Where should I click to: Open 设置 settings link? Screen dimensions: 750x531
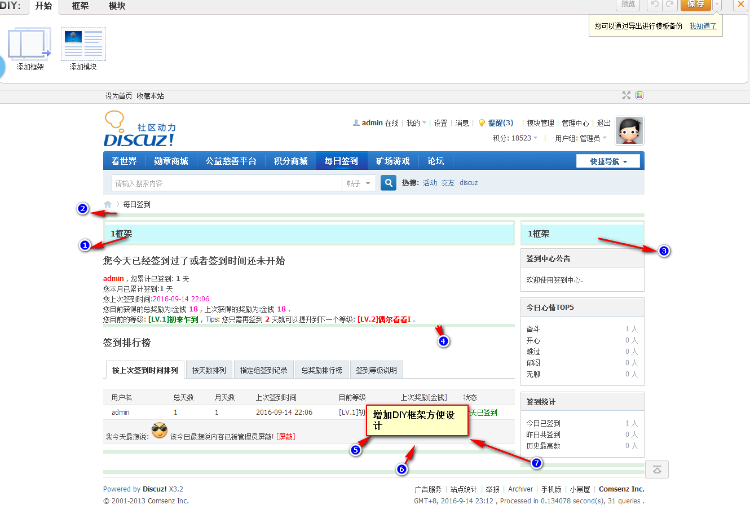pyautogui.click(x=441, y=123)
